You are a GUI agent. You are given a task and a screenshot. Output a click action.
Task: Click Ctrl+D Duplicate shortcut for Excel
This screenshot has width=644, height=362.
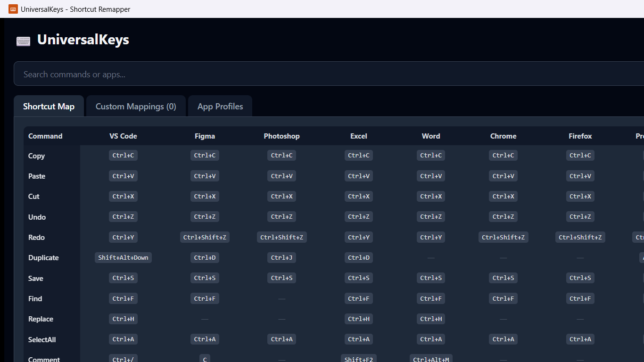pyautogui.click(x=359, y=257)
